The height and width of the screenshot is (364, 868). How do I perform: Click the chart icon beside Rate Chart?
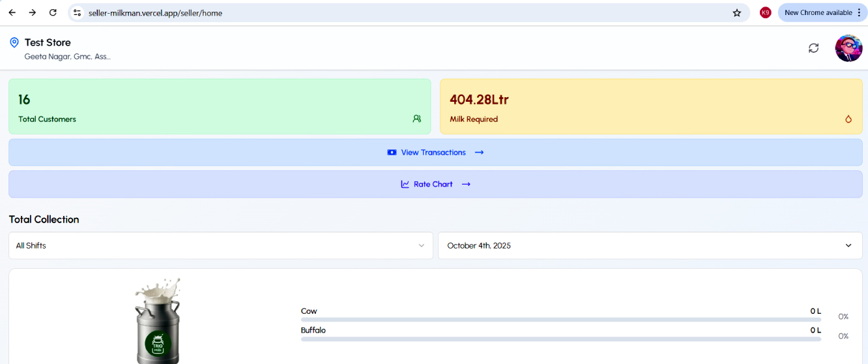[405, 184]
